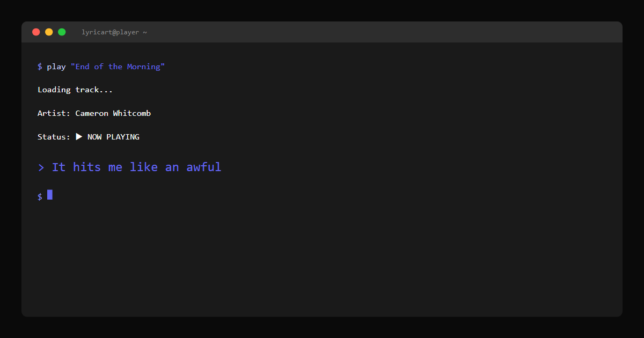Click the blue terminal cursor block
This screenshot has height=338, width=644.
click(x=50, y=195)
